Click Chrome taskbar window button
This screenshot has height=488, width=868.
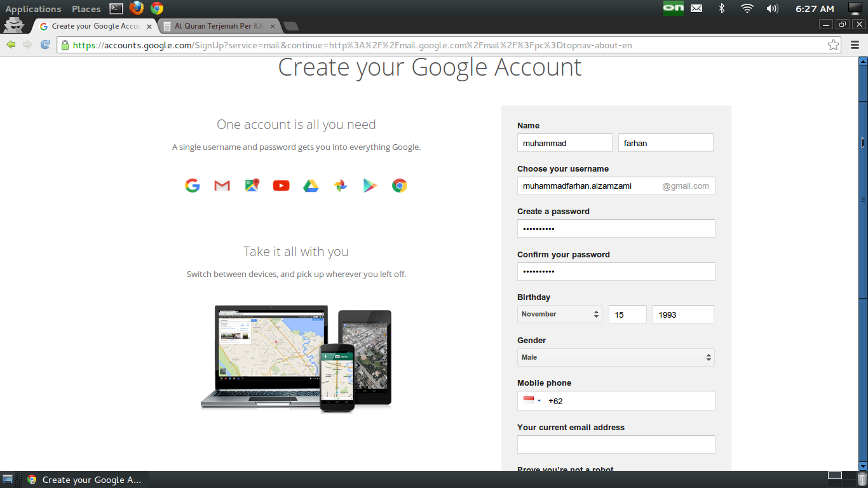coord(85,480)
